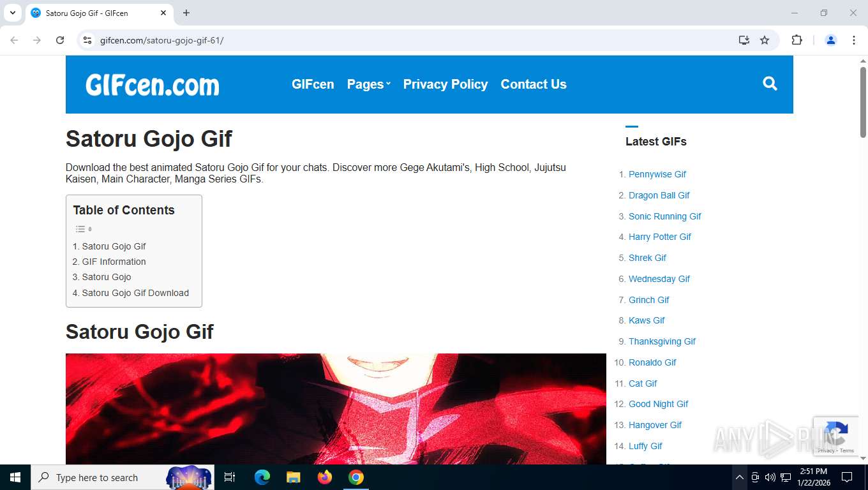
Task: Open the GIFcen menu item
Action: click(x=313, y=84)
